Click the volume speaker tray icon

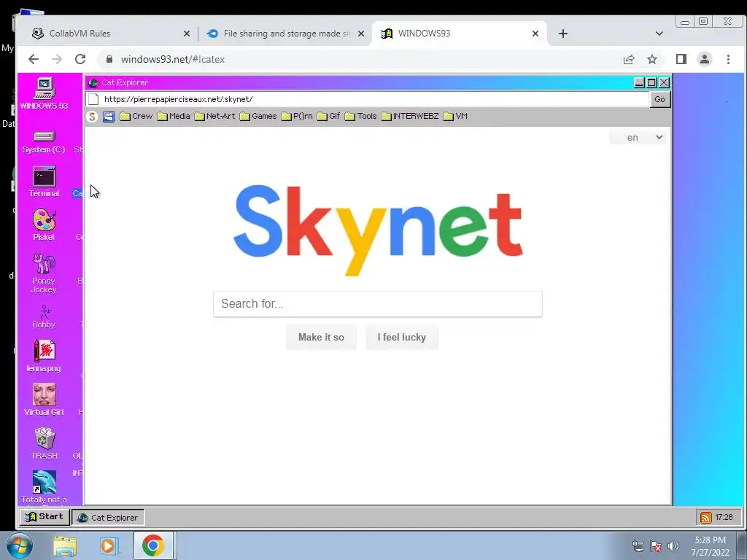click(x=673, y=547)
